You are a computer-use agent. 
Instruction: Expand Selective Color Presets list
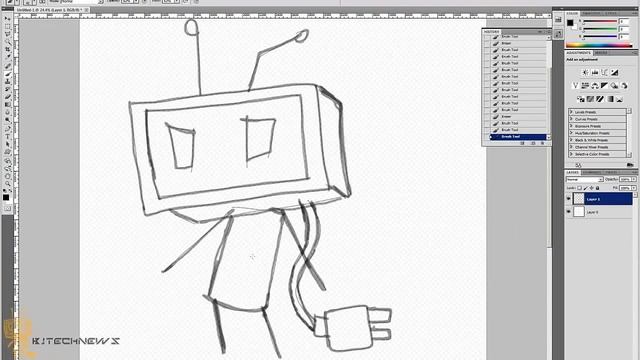coord(571,154)
